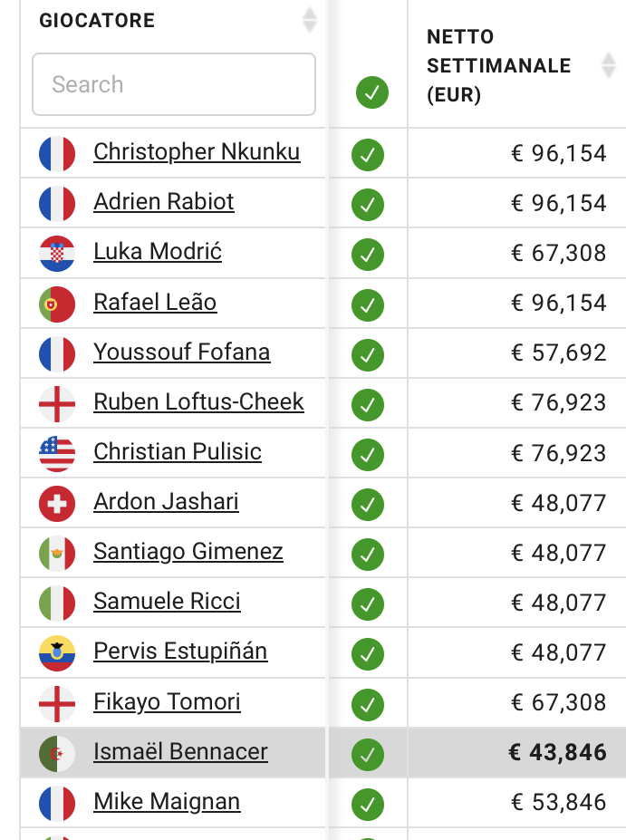Click the Algerian flag next to Ismaël Bennacer
Image resolution: width=626 pixels, height=840 pixels.
pyautogui.click(x=57, y=754)
